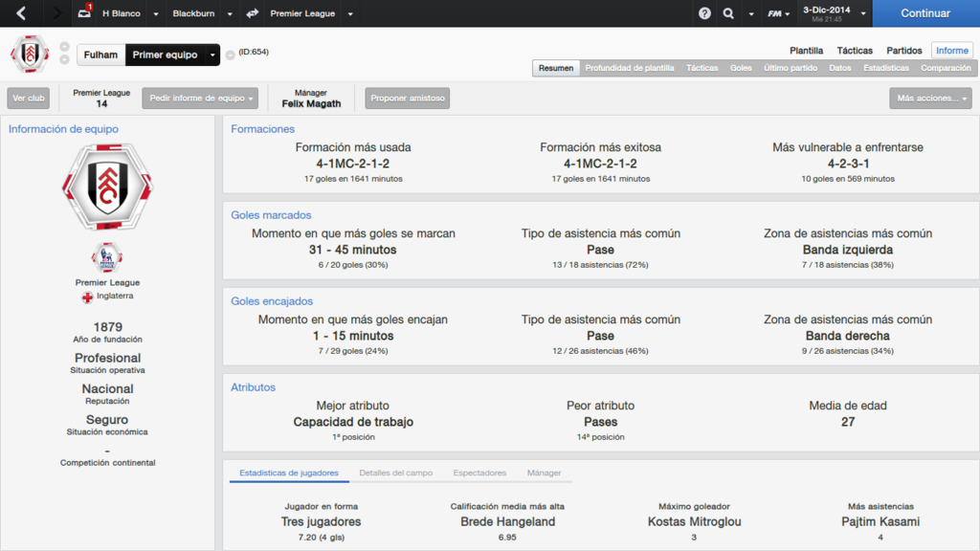Open the help question mark icon

tap(704, 13)
